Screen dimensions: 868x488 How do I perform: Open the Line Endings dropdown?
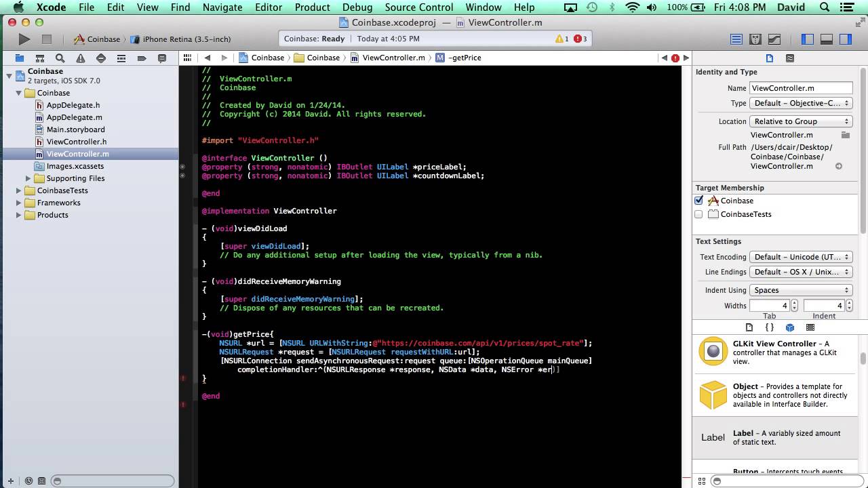(801, 272)
